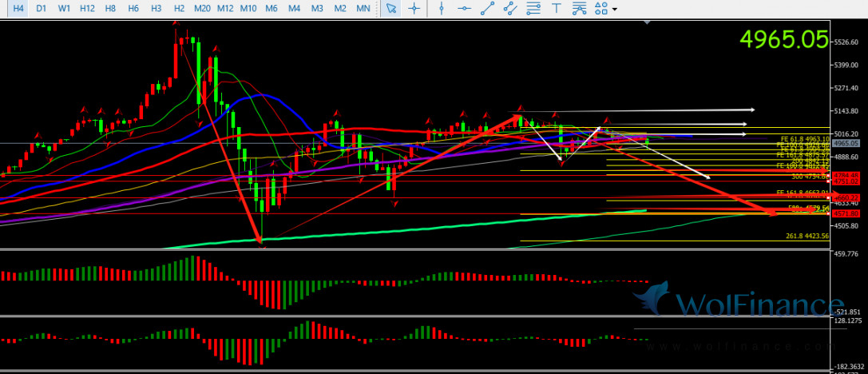Draw a horizontal line on chart
This screenshot has height=374, width=868.
tap(465, 8)
